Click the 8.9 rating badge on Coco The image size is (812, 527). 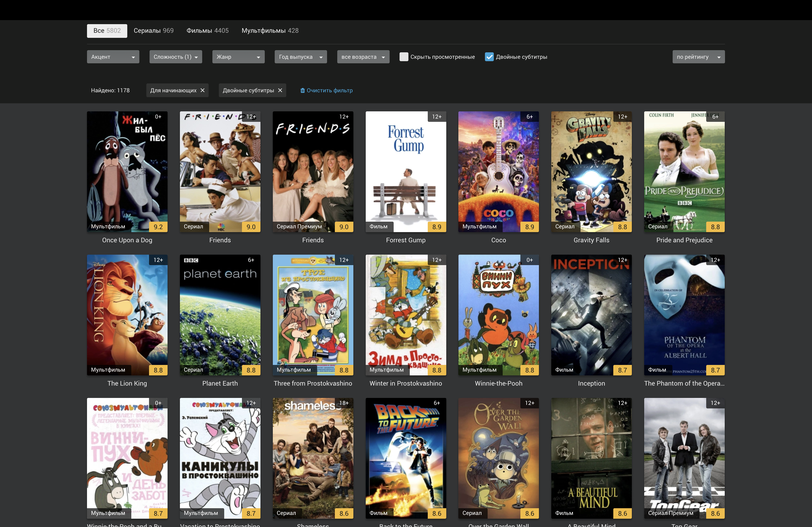(529, 227)
